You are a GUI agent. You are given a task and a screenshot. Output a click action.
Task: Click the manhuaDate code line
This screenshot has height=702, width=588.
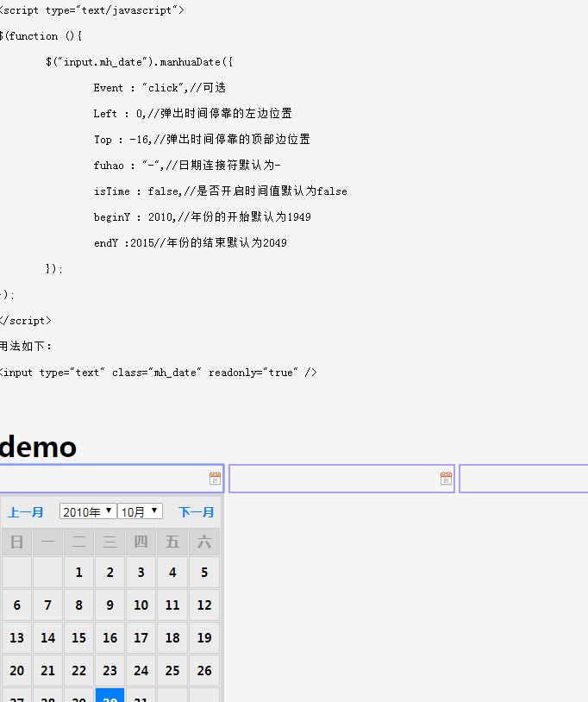tap(139, 62)
